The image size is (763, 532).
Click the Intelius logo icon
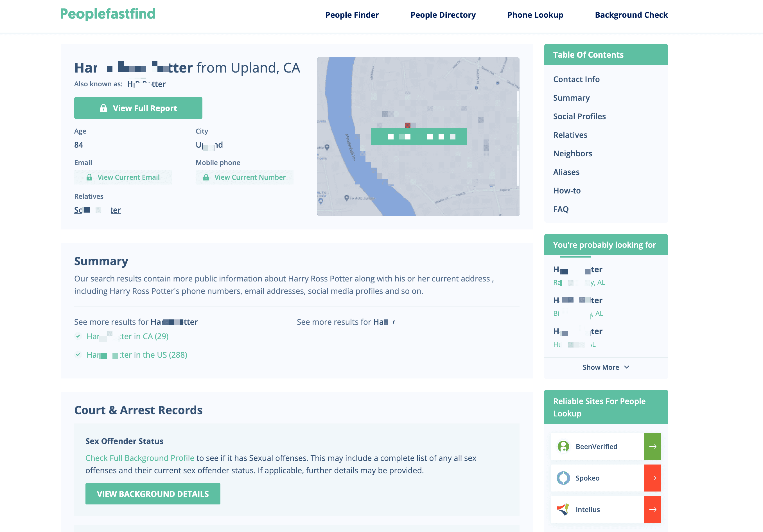[563, 510]
